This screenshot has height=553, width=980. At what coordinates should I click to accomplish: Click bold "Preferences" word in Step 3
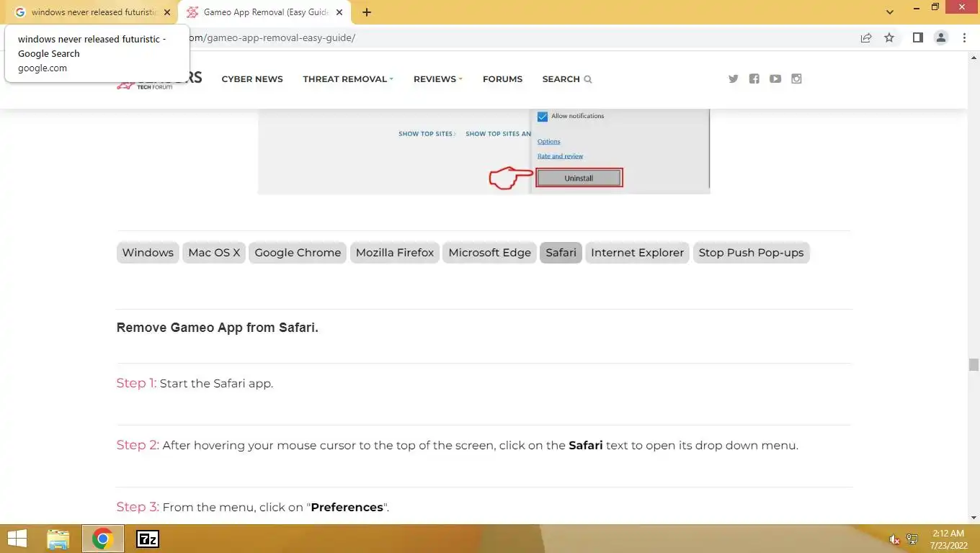click(x=347, y=508)
